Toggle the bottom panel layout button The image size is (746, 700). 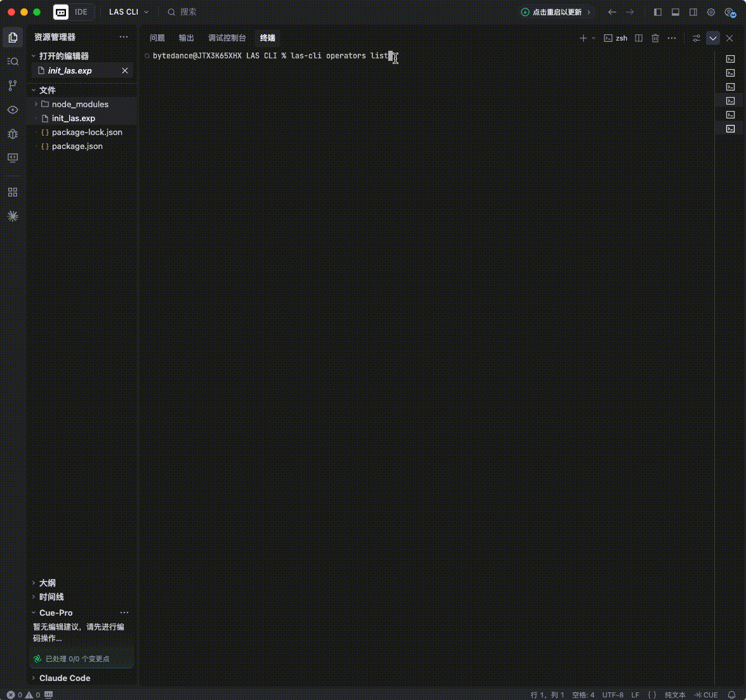pos(675,13)
